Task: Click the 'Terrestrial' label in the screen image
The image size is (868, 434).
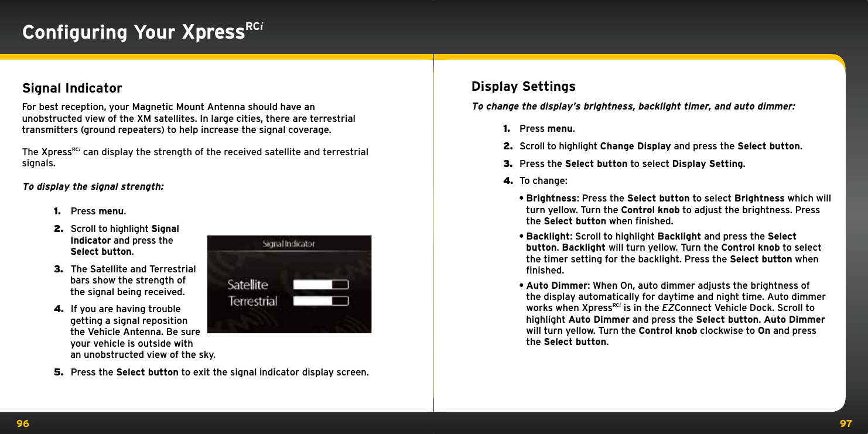Action: coord(252,301)
